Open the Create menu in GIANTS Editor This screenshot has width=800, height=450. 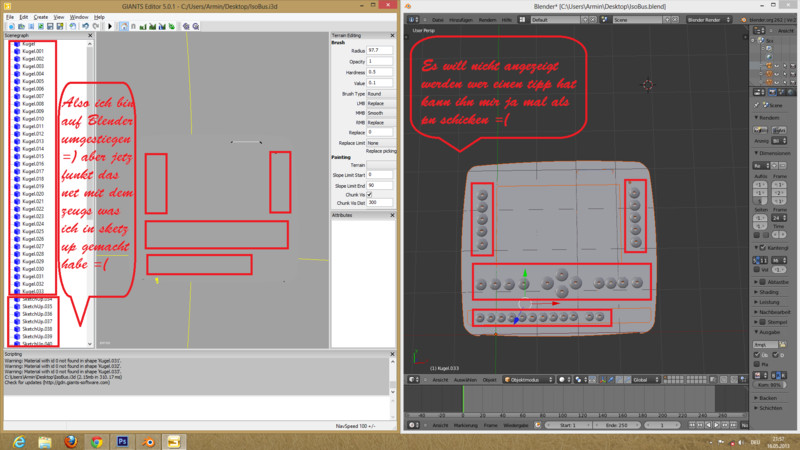tap(41, 17)
